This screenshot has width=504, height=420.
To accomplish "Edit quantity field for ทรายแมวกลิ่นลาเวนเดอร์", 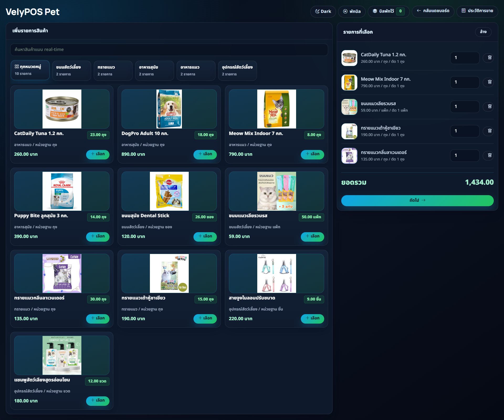I will [x=465, y=155].
